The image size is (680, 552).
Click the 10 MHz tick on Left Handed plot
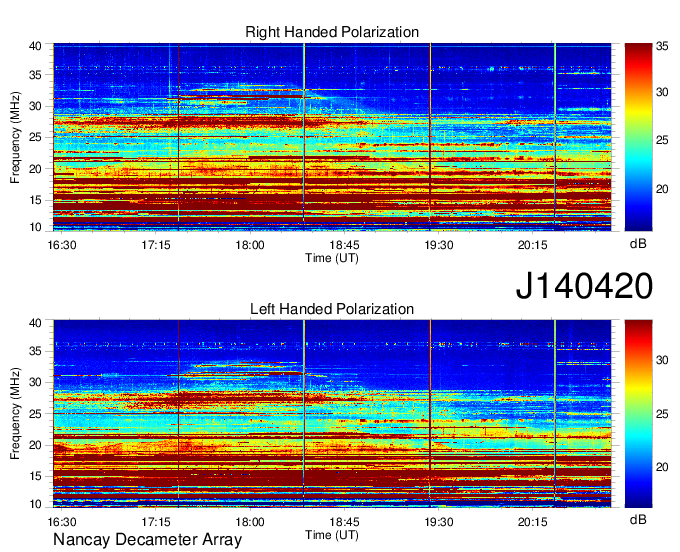pos(35,504)
